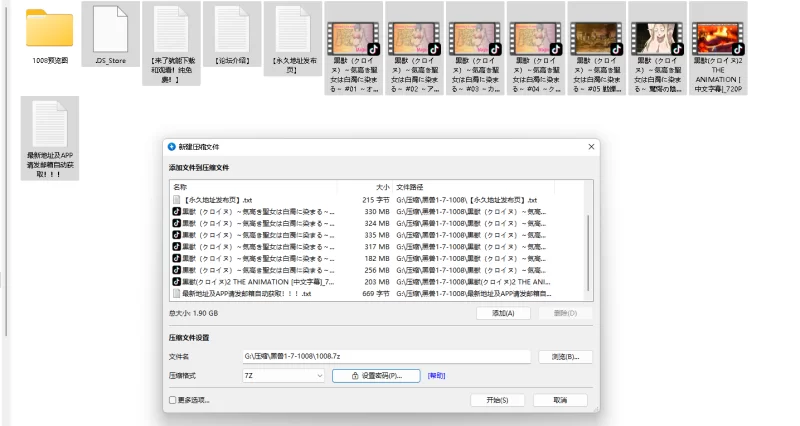
Task: Open the 压缩格式 7Z dropdown
Action: click(283, 376)
